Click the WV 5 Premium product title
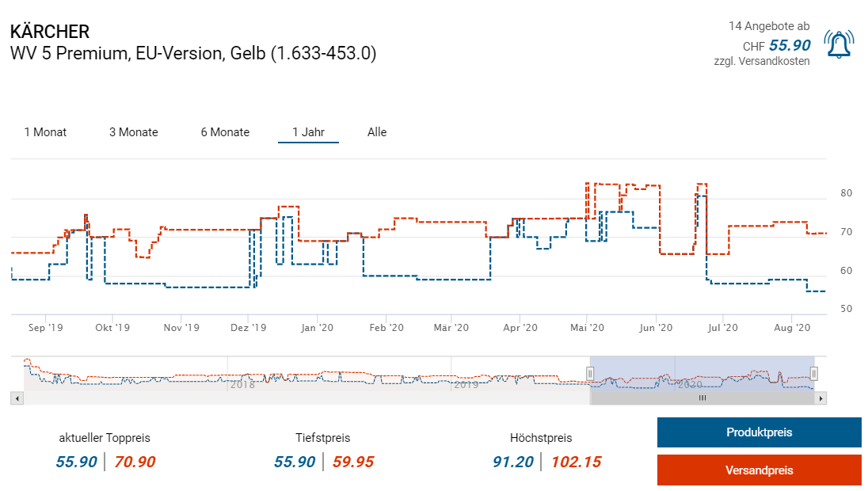868x491 pixels. 192,54
